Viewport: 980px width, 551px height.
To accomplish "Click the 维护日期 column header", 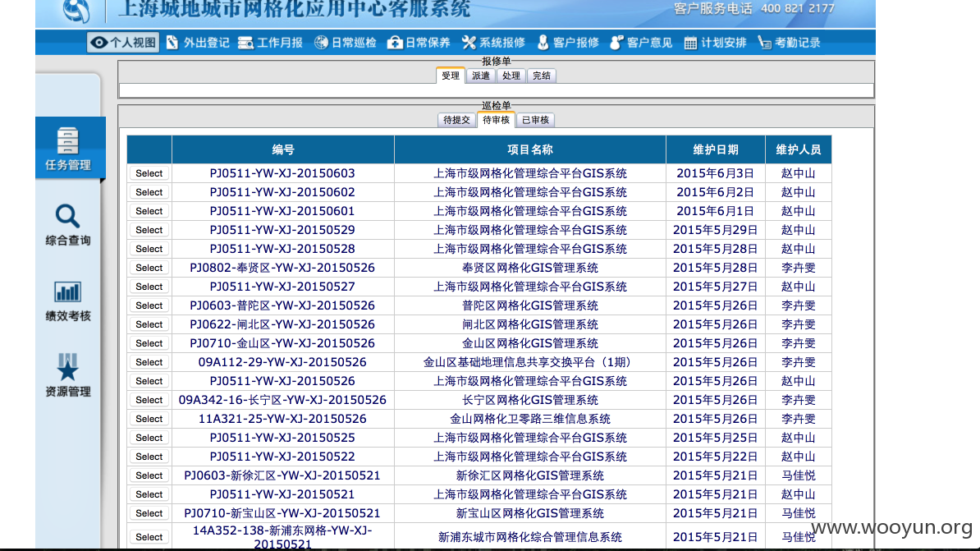I will click(716, 149).
